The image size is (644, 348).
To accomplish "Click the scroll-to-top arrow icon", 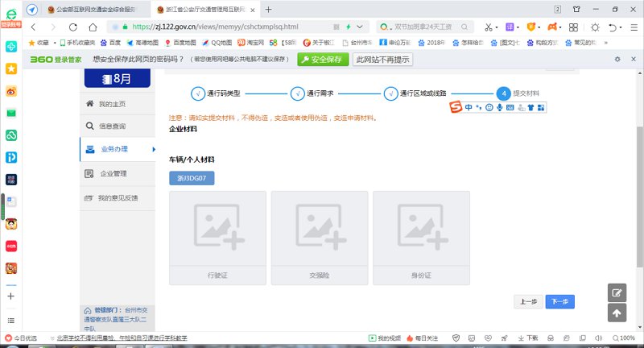I will click(617, 314).
